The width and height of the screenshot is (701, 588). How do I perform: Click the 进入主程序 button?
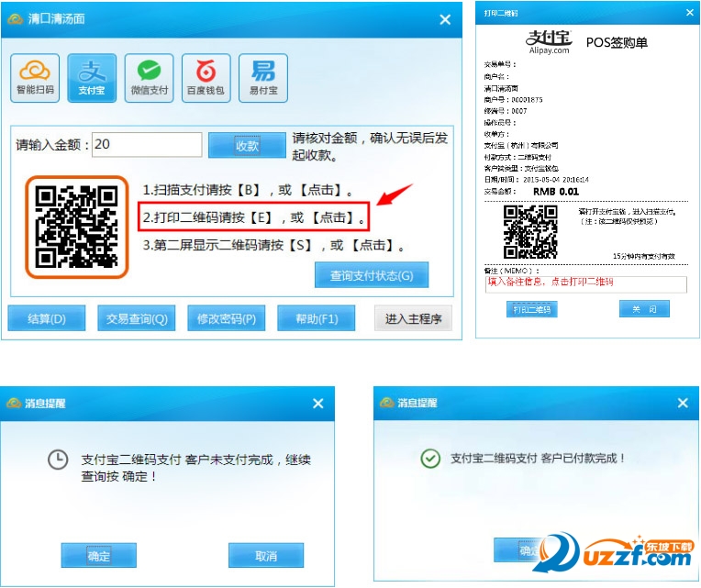[413, 318]
